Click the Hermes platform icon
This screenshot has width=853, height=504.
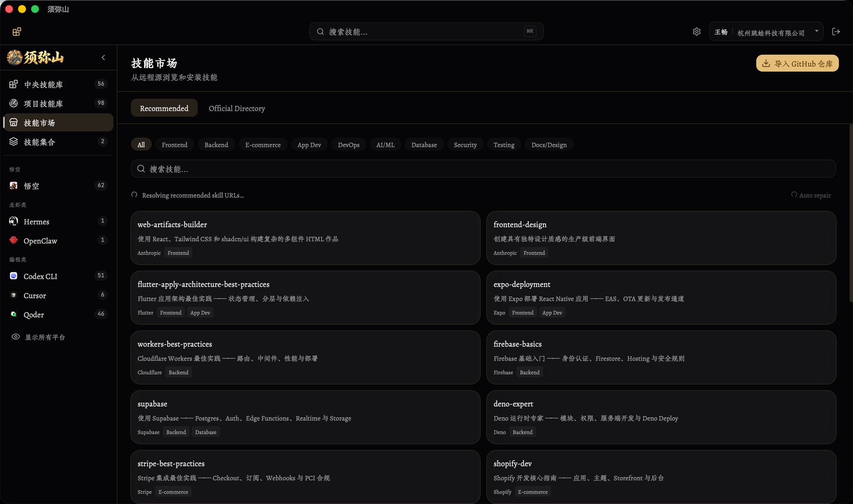point(14,221)
